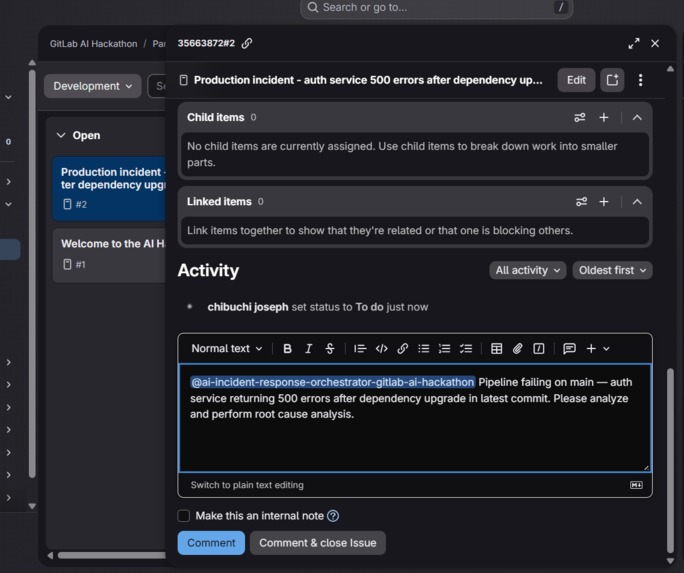Insert a blockquote in the comment

pyautogui.click(x=360, y=348)
